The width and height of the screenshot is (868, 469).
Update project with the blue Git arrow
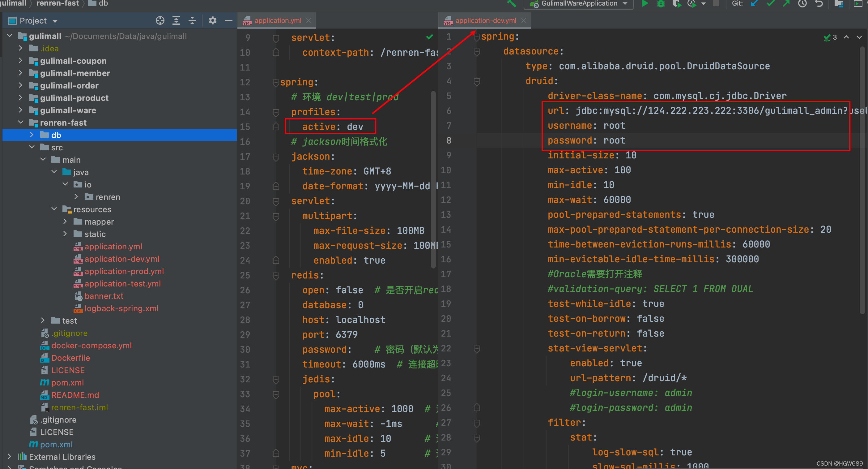pyautogui.click(x=755, y=4)
